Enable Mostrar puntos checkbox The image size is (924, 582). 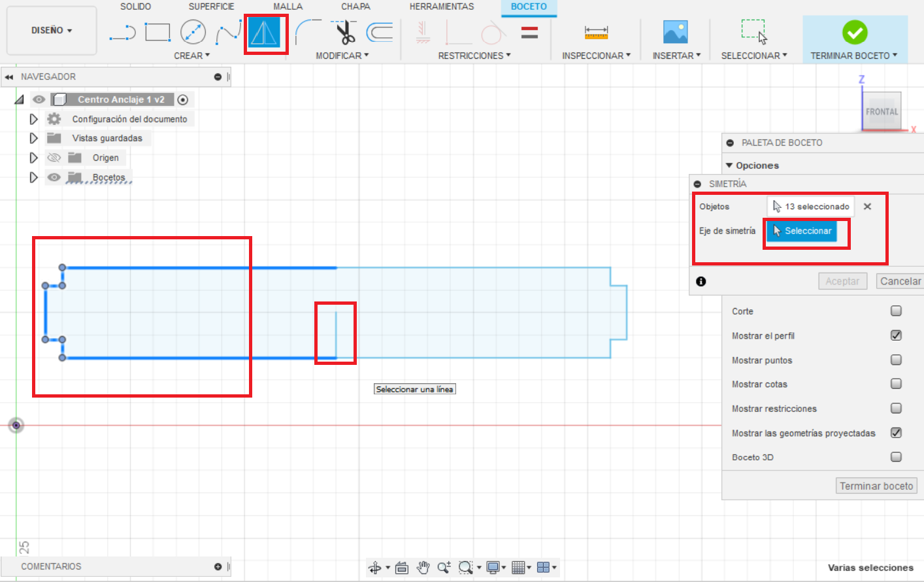[896, 360]
